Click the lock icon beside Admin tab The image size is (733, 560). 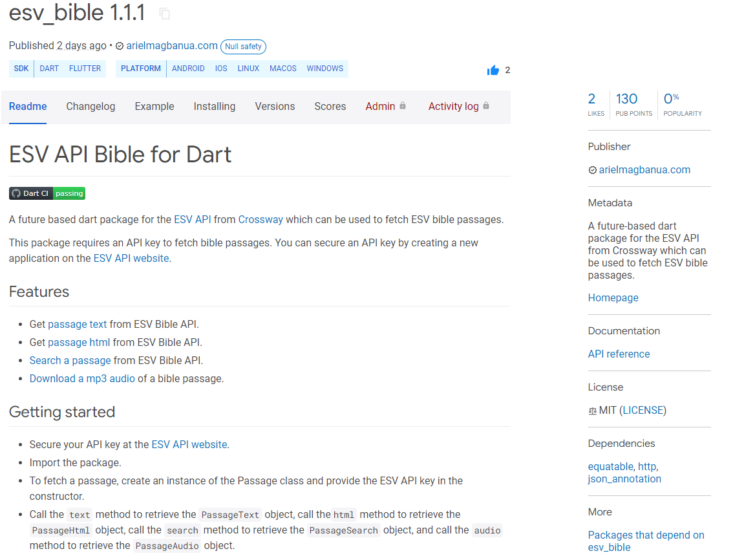tap(403, 106)
